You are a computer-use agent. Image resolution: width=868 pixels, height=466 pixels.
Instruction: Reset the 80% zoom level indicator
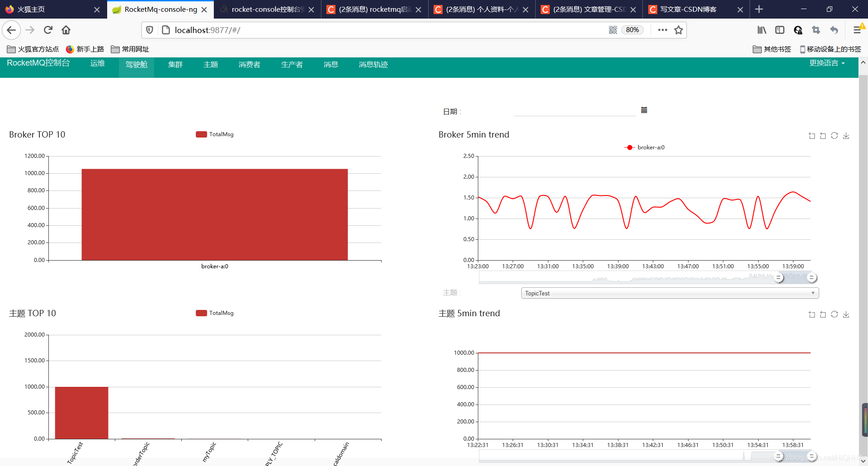click(x=632, y=30)
